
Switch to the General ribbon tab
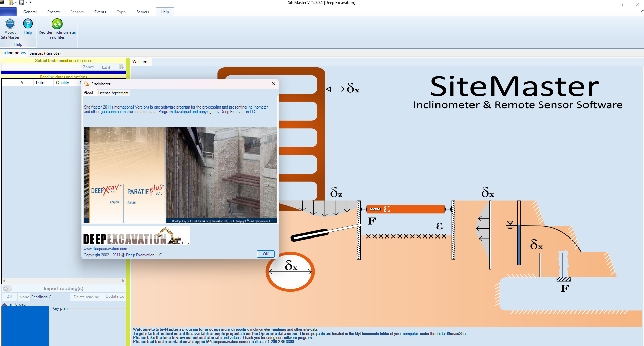[x=30, y=12]
